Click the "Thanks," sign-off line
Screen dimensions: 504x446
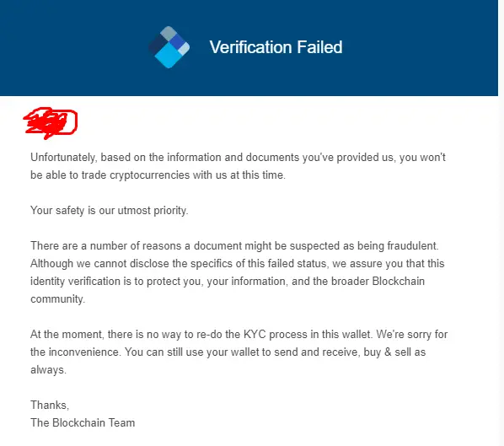[50, 406]
